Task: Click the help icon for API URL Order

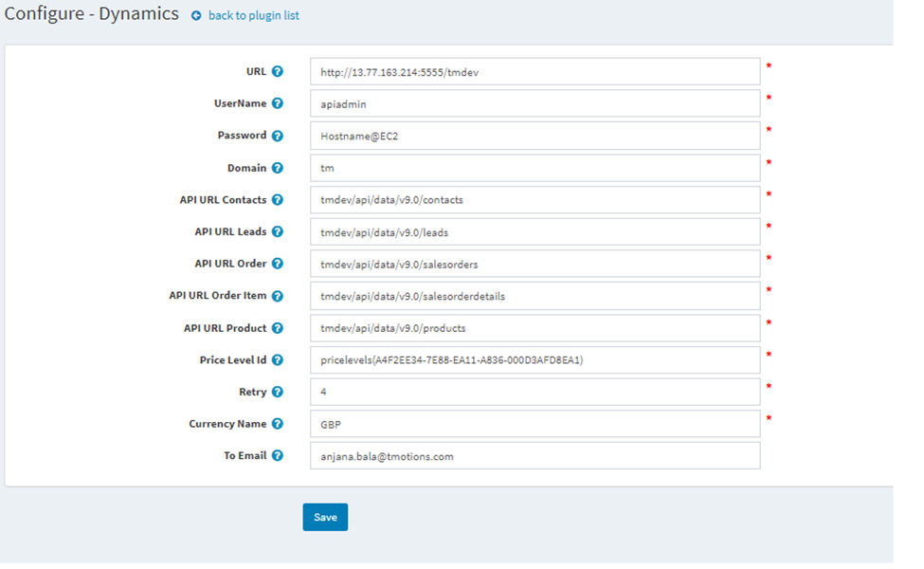Action: click(277, 264)
